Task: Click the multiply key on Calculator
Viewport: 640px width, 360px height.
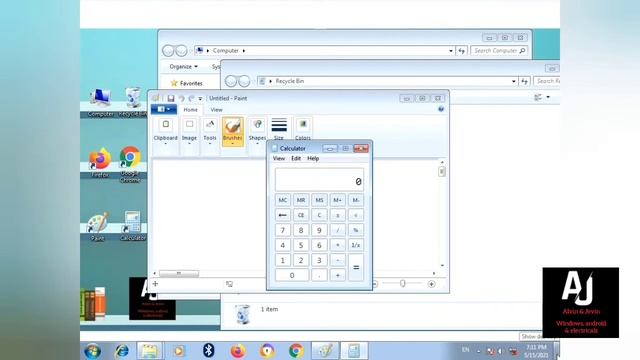Action: click(338, 245)
